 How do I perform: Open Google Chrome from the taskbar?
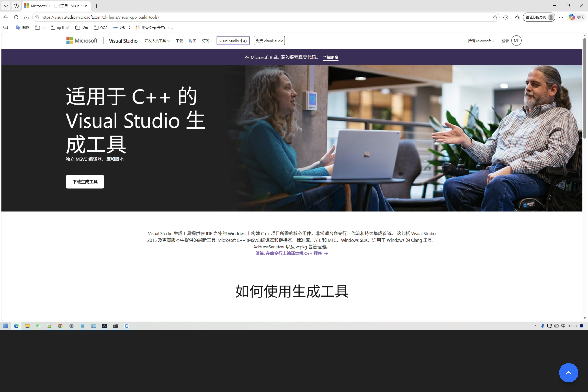[x=60, y=326]
